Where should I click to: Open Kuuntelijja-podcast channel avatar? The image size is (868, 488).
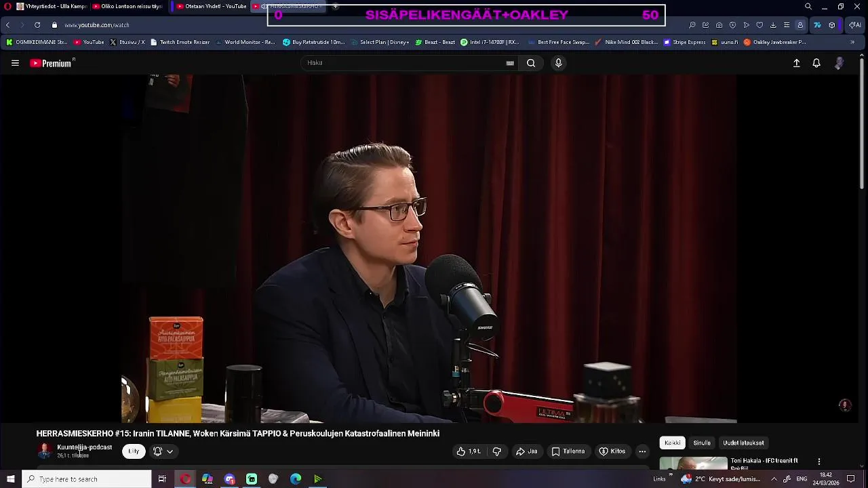pyautogui.click(x=45, y=451)
